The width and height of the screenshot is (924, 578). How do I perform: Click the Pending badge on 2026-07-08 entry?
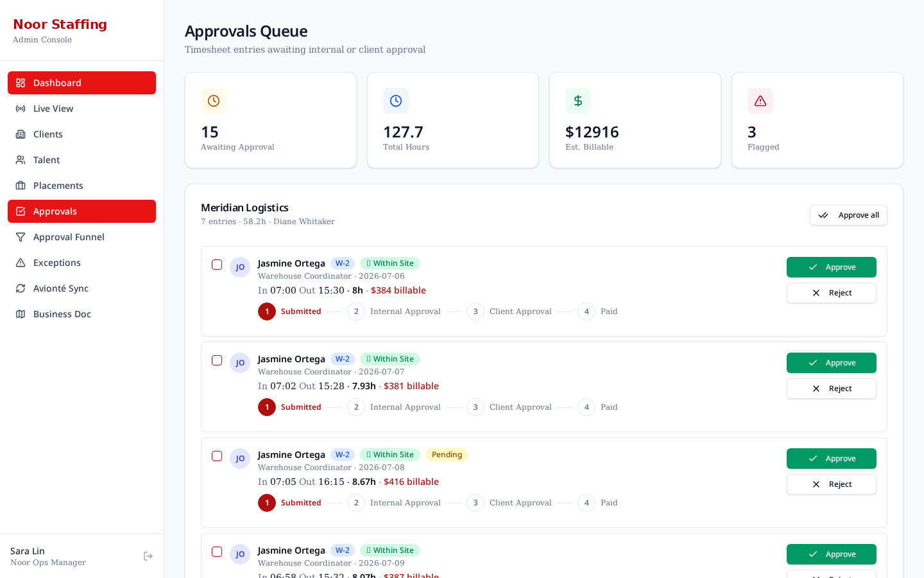point(447,455)
